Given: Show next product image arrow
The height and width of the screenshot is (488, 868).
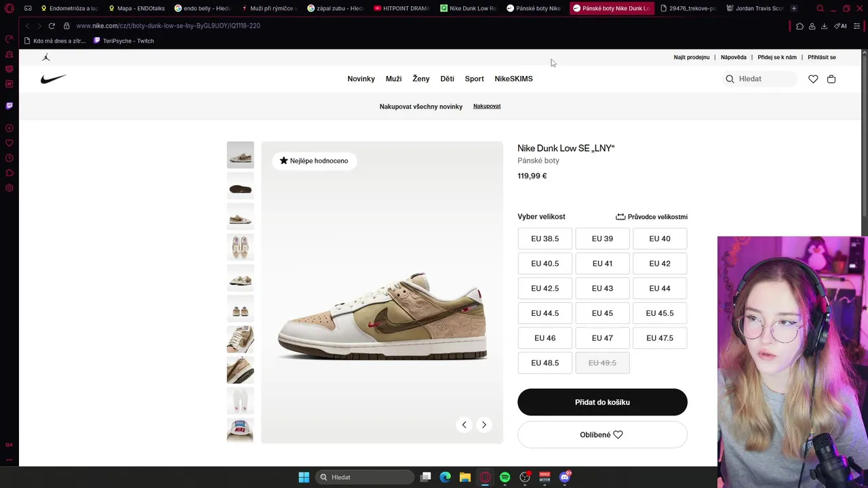Looking at the screenshot, I should click(x=484, y=425).
